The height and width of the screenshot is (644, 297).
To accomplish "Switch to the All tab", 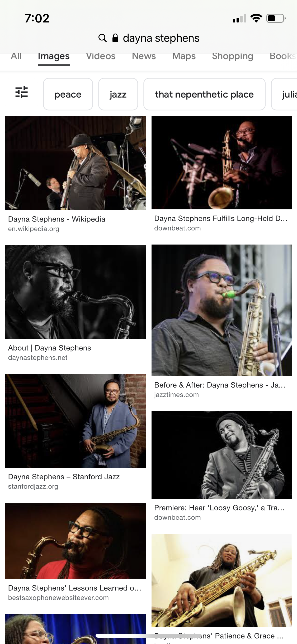I will [x=16, y=56].
